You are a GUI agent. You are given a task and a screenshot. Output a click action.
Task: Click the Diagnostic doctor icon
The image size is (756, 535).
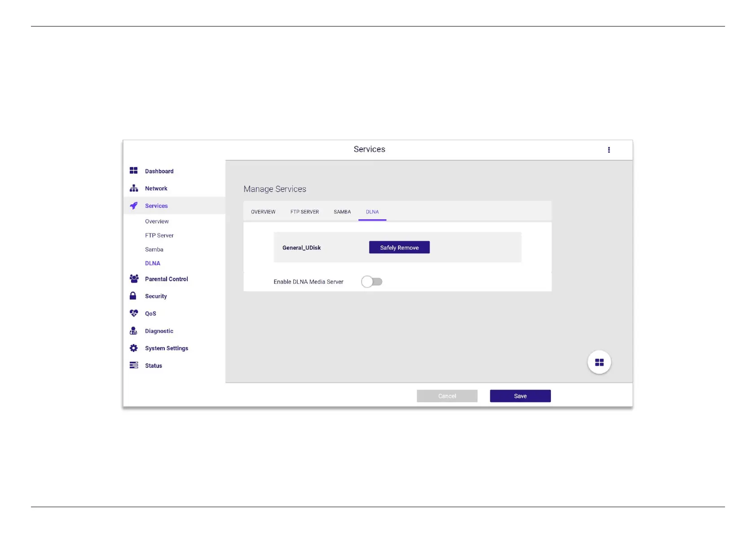pos(133,331)
